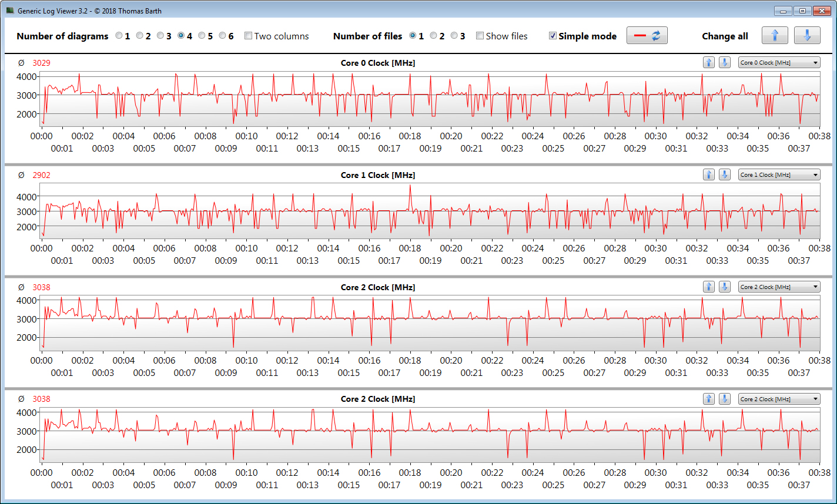Click the Core 0 average value 3029
The height and width of the screenshot is (504, 837).
point(41,63)
